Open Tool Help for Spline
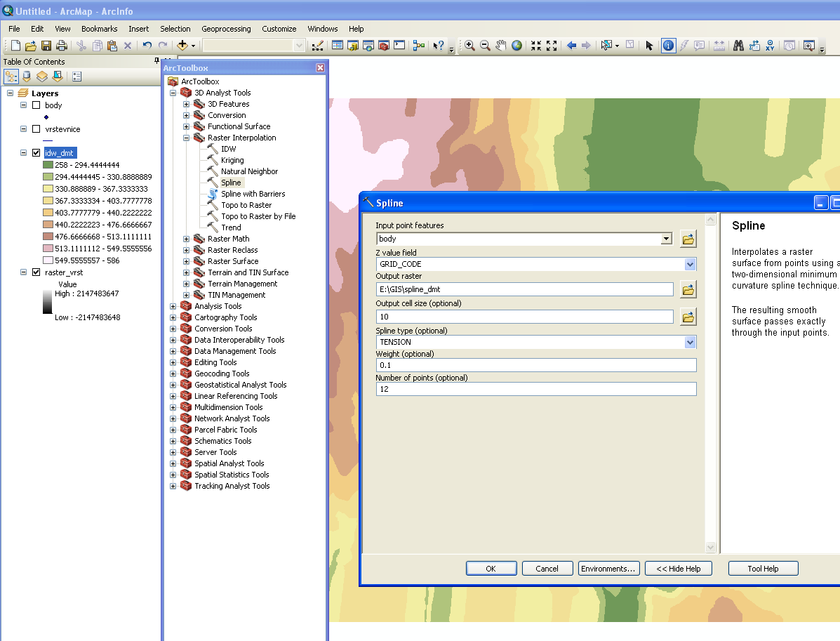 tap(763, 569)
